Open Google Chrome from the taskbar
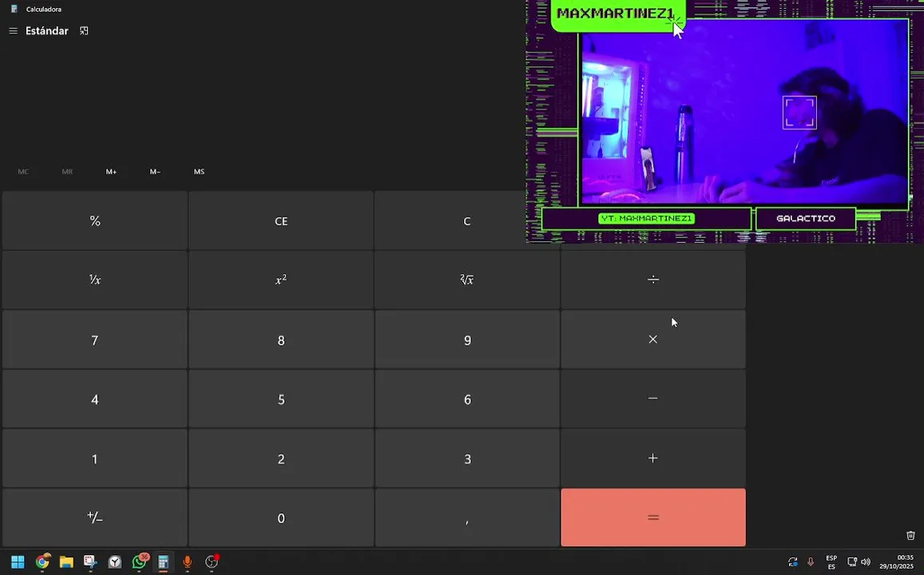This screenshot has width=924, height=575. (x=42, y=561)
